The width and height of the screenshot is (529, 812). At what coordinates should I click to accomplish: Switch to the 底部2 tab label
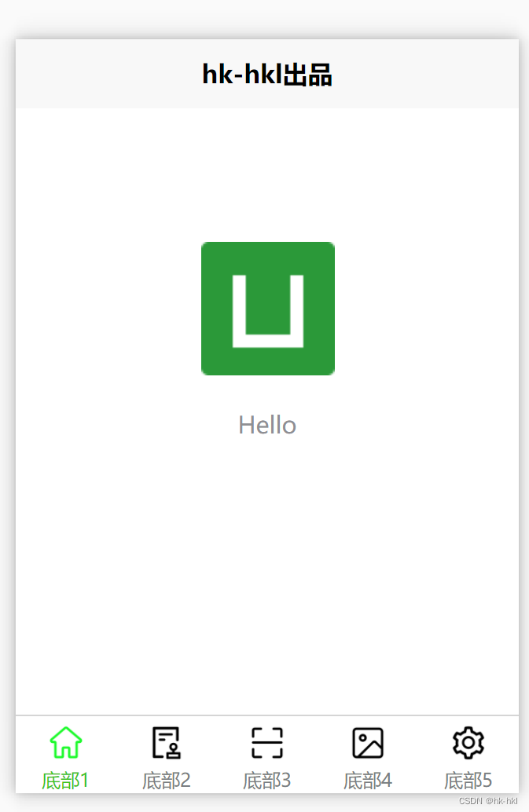pos(167,781)
